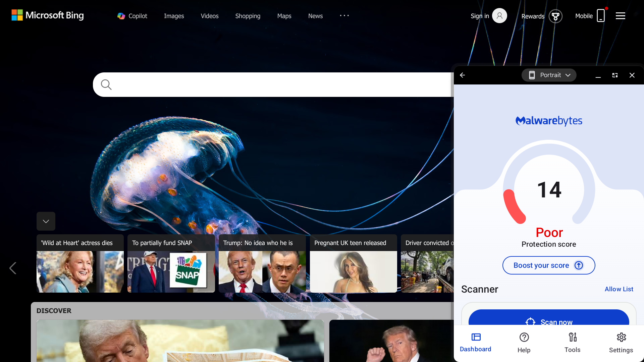Image resolution: width=644 pixels, height=362 pixels.
Task: Click Boost your score button
Action: pos(549,265)
